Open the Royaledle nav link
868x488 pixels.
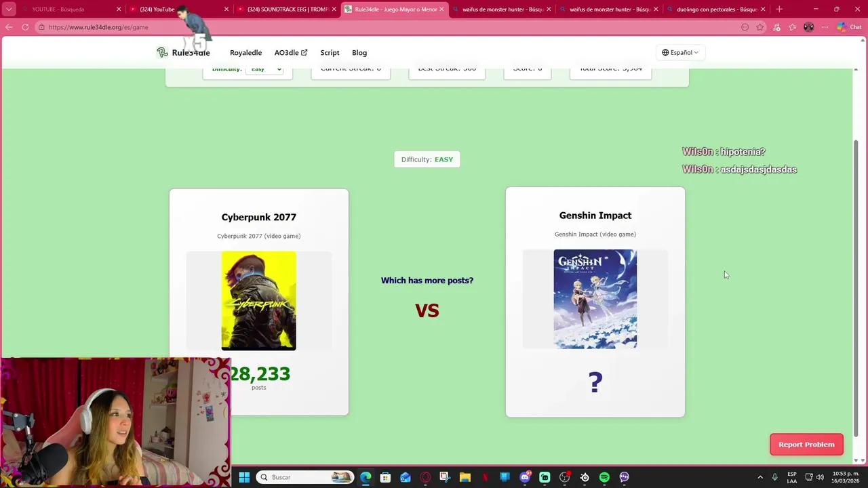pos(245,52)
